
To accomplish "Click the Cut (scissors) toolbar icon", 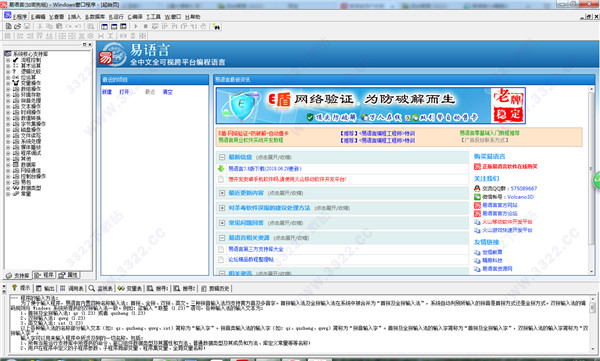I will click(40, 26).
